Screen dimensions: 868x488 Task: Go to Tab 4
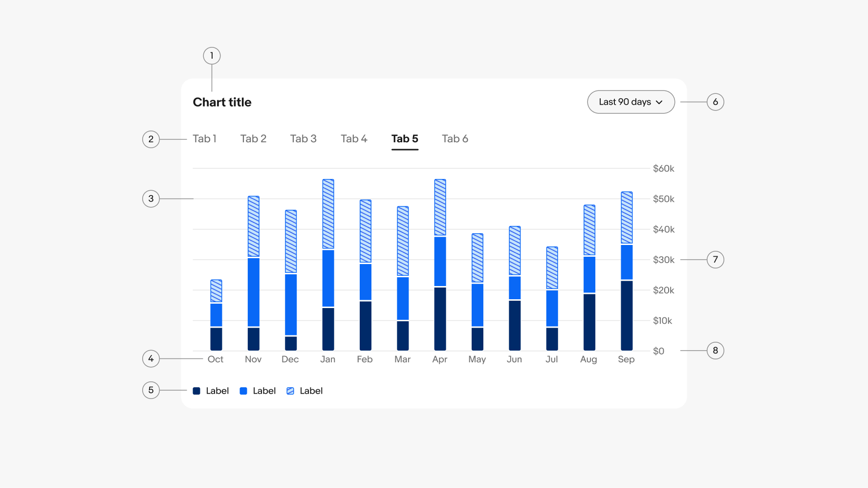click(x=354, y=139)
